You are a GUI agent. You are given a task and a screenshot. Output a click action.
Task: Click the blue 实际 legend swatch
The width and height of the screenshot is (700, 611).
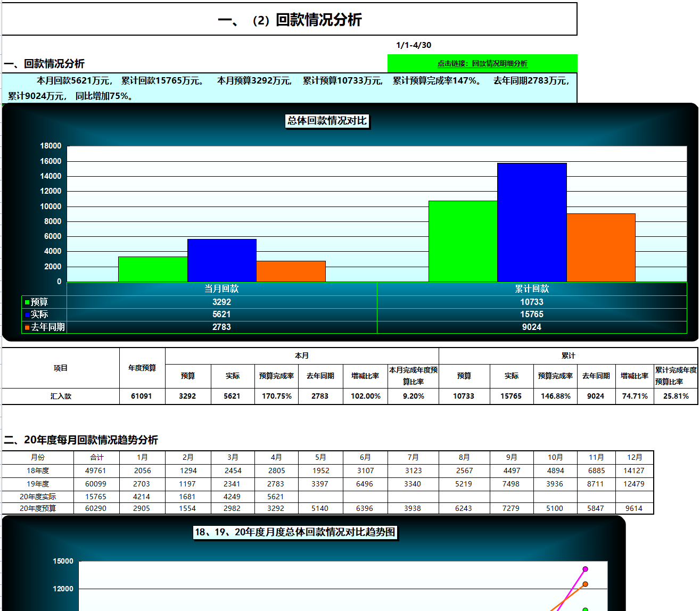pos(27,315)
